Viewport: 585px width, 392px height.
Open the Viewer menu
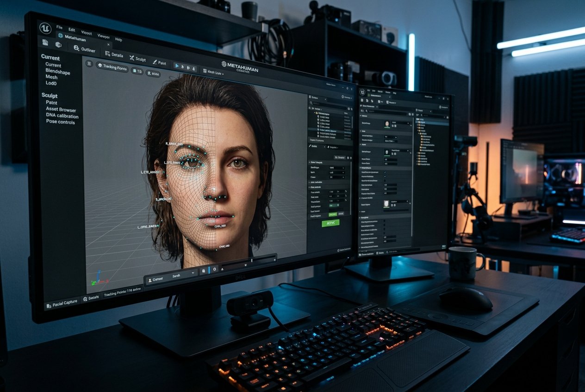103,36
